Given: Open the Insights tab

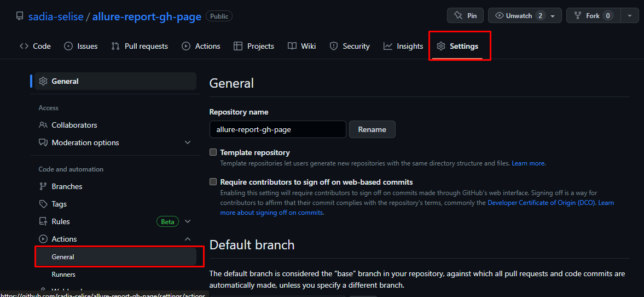Looking at the screenshot, I should pyautogui.click(x=403, y=46).
